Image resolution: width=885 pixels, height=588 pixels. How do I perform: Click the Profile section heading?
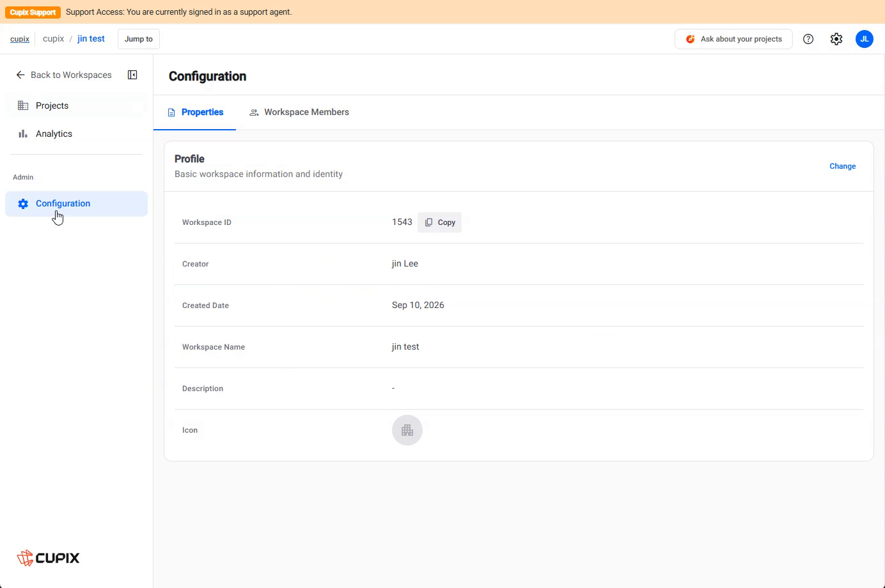[189, 159]
